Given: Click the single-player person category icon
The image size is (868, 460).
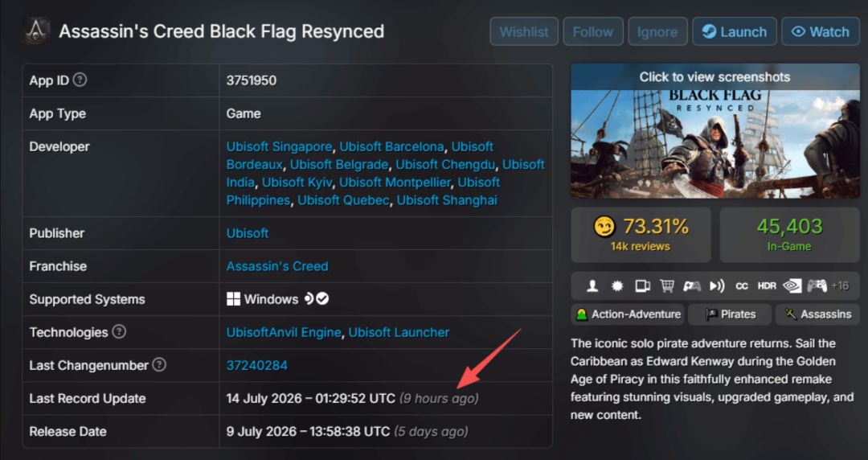Looking at the screenshot, I should click(x=592, y=286).
